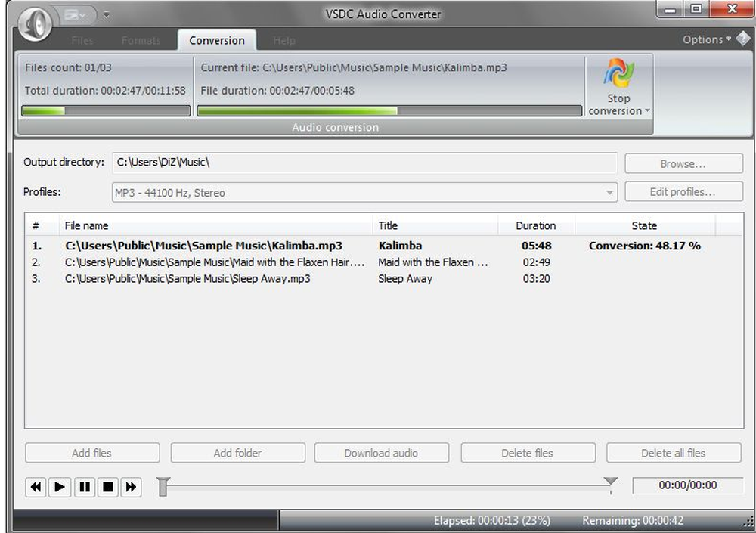Click the end marker of playback slider
Image resolution: width=756 pixels, height=533 pixels.
coord(611,482)
